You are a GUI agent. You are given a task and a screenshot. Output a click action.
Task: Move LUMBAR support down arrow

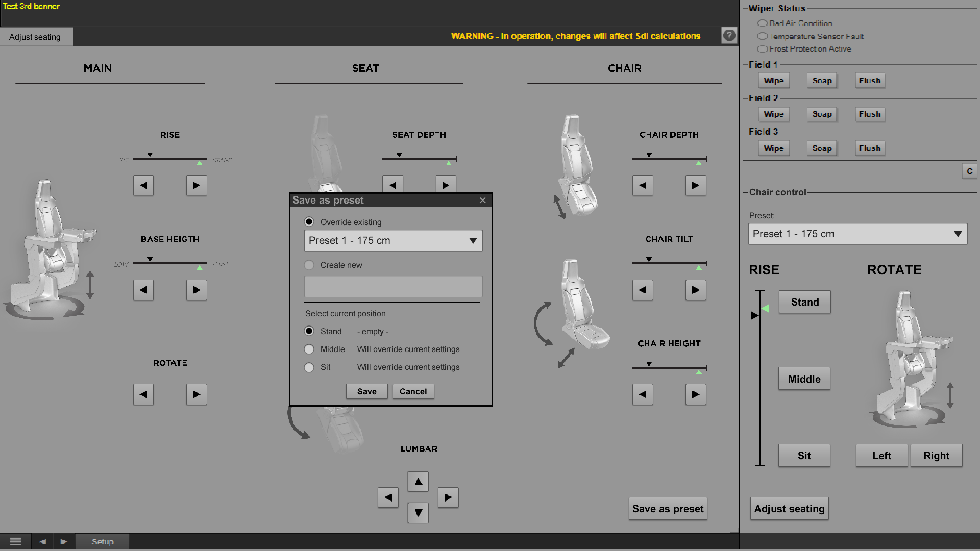point(418,513)
